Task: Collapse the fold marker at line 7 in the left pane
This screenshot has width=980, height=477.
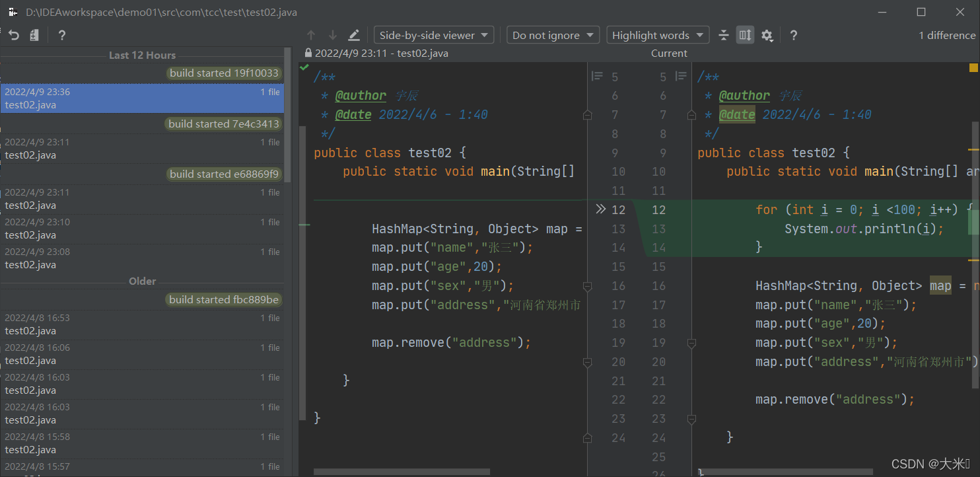Action: [x=587, y=115]
